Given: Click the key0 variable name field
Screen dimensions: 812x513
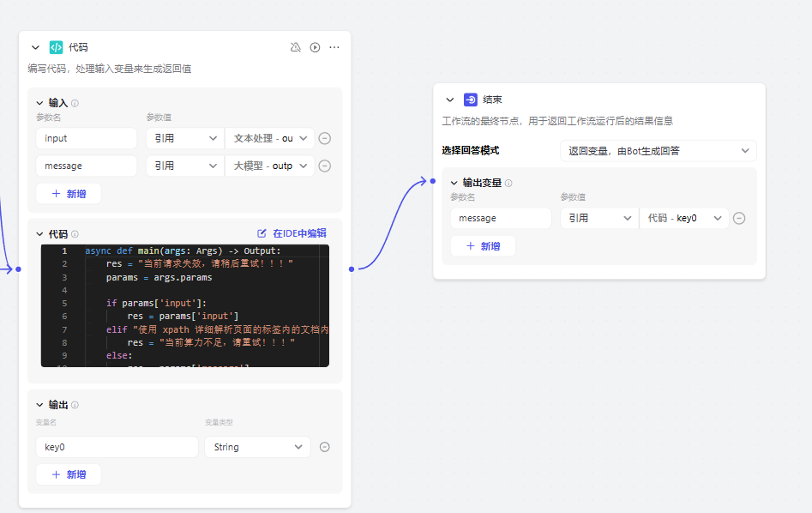Looking at the screenshot, I should (117, 447).
